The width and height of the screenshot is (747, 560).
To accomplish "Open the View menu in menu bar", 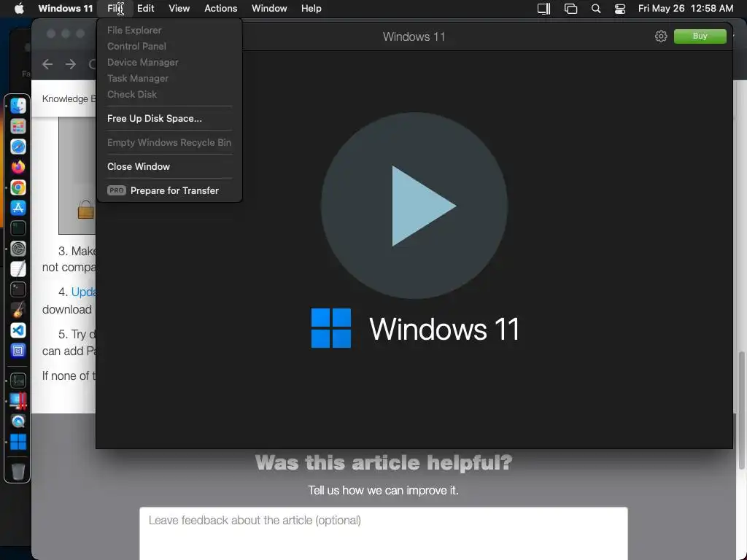I will (x=179, y=8).
